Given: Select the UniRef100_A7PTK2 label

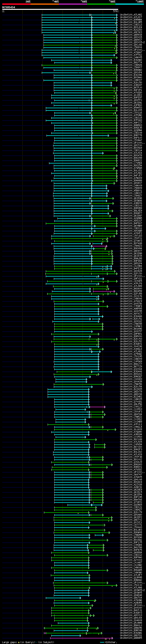Looking at the screenshot, I should [131, 55].
